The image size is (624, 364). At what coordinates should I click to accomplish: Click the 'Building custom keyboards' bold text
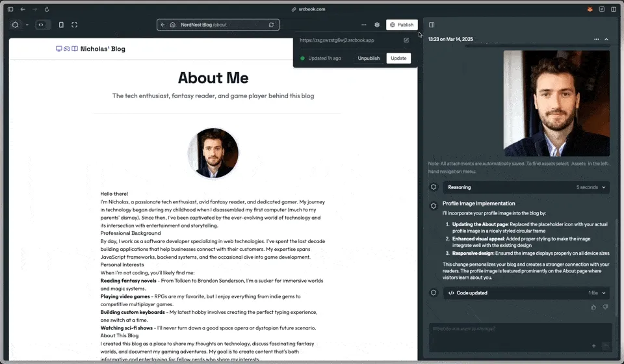[133, 312]
